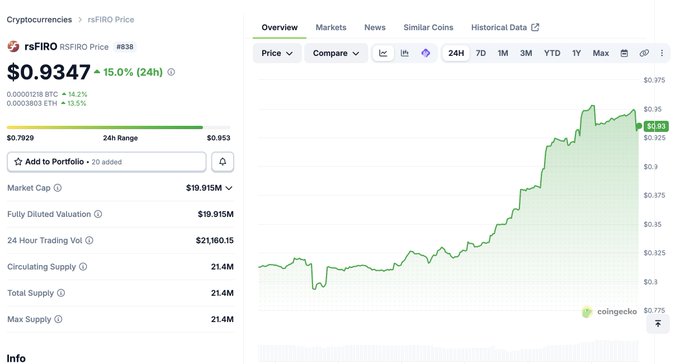Switch to the Markets tab
Screen dimensions: 680x364
click(331, 27)
